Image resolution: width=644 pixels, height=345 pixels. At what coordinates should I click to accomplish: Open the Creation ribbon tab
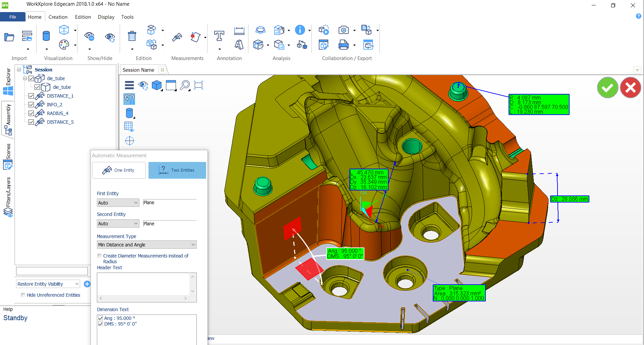coord(58,17)
